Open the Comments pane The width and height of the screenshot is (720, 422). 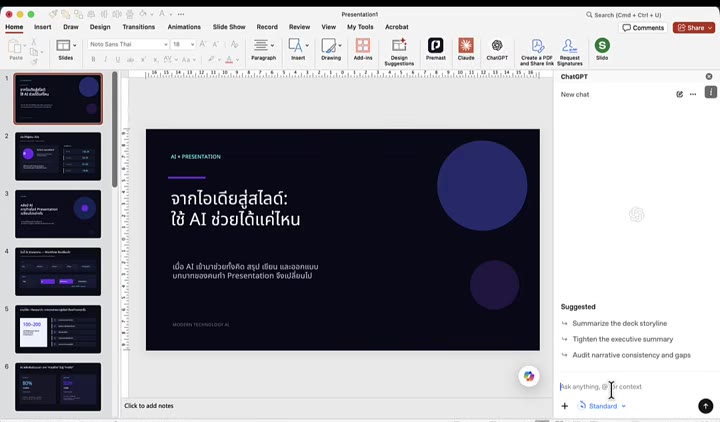(643, 28)
